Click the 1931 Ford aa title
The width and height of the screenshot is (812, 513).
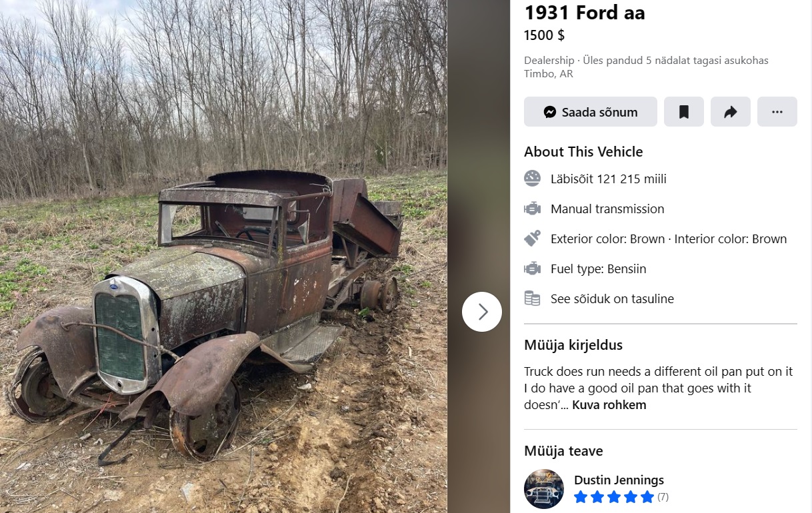tap(585, 12)
